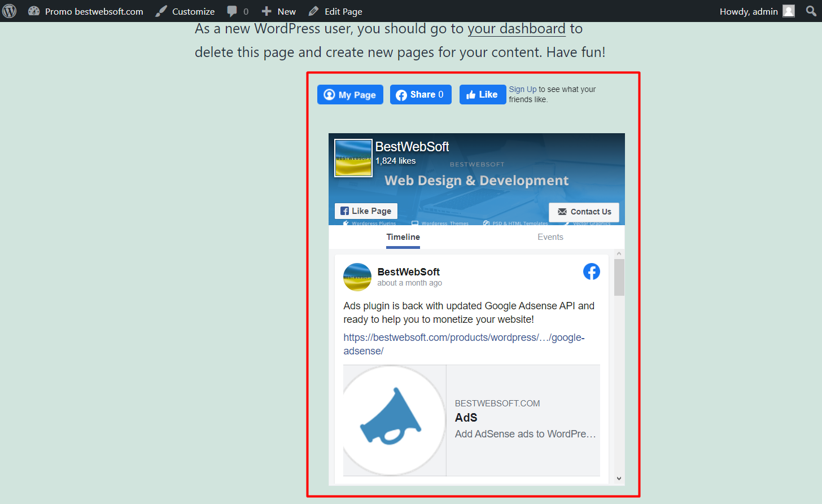The image size is (822, 504).
Task: Click the BestWebSoft post author name
Action: coord(409,271)
